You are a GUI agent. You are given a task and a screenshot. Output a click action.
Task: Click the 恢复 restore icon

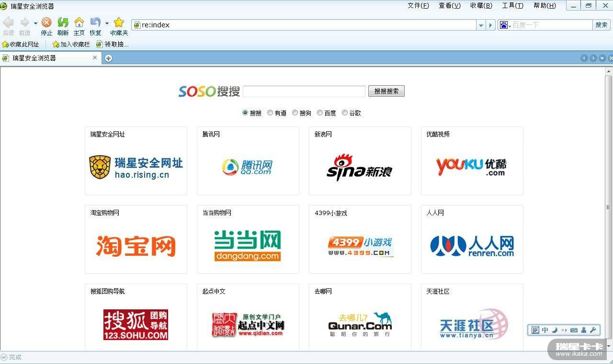click(95, 23)
